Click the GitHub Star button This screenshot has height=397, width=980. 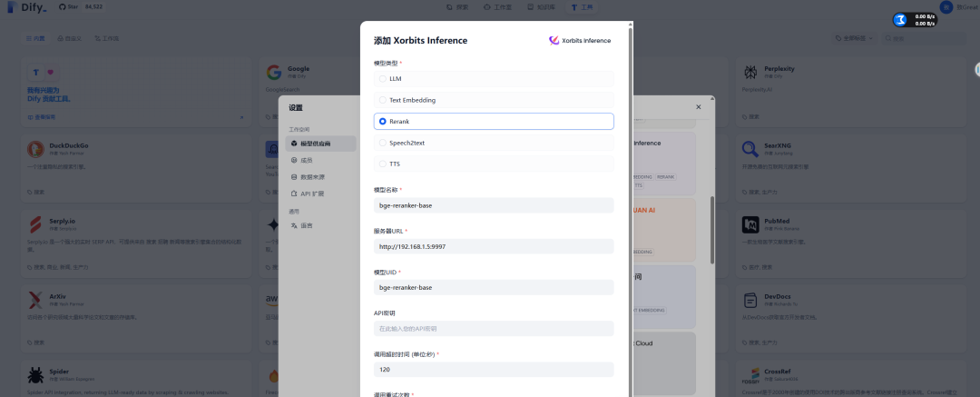[68, 7]
